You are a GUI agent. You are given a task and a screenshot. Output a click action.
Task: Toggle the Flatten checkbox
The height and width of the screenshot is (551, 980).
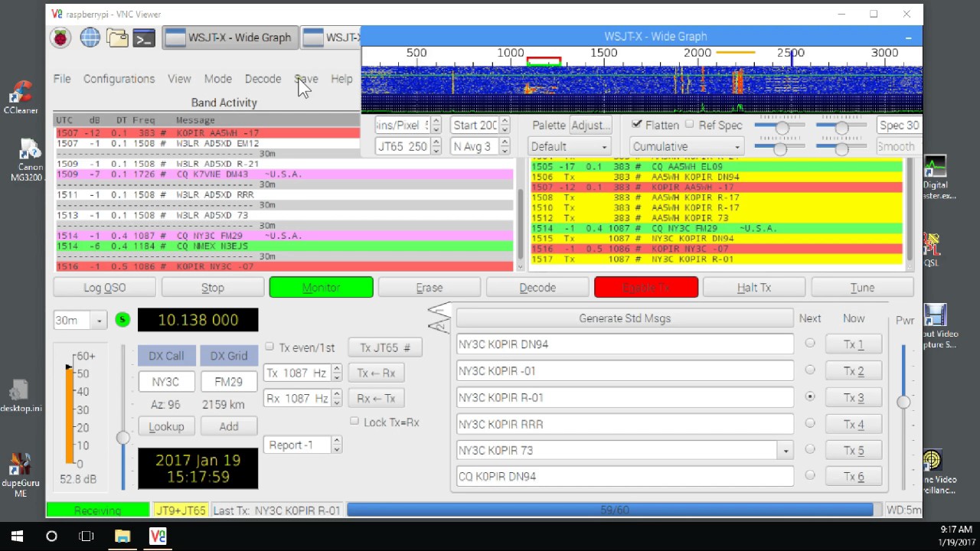pyautogui.click(x=637, y=125)
